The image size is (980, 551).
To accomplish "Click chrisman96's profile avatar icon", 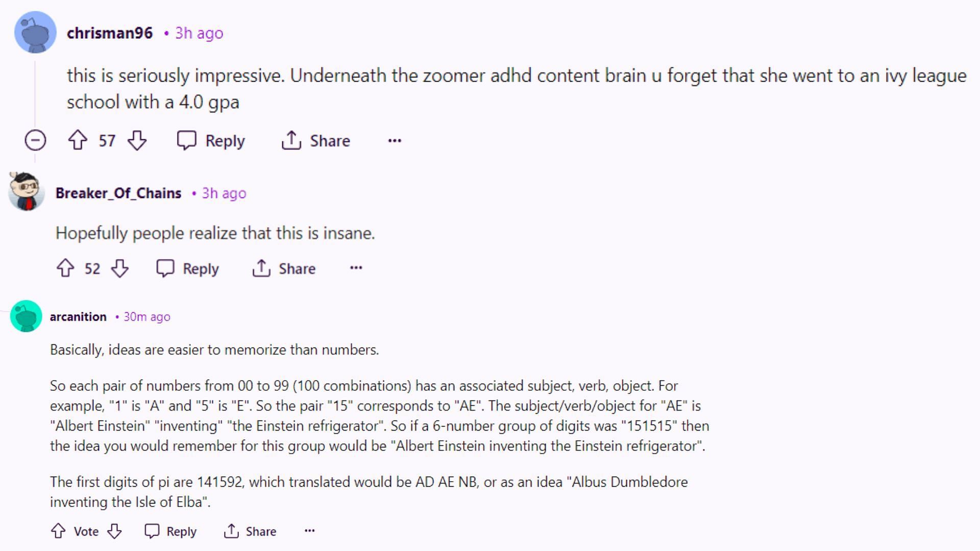I will 34,32.
